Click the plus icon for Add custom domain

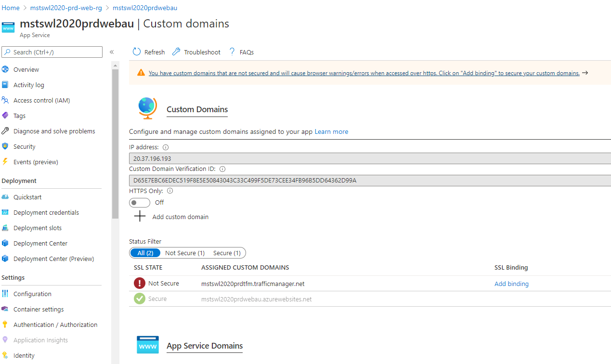coord(140,216)
